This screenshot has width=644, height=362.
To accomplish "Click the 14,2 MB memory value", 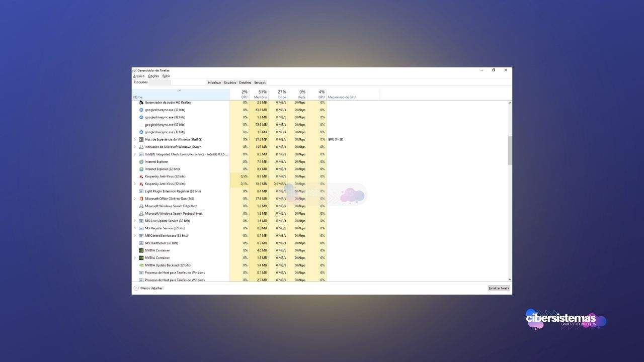I will 261,147.
